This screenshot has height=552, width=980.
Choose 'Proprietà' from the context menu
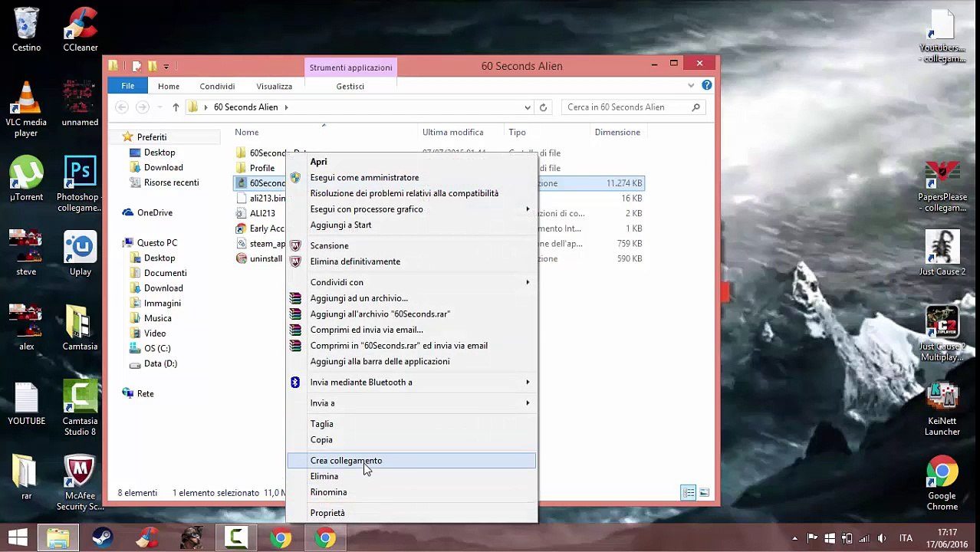tap(327, 513)
